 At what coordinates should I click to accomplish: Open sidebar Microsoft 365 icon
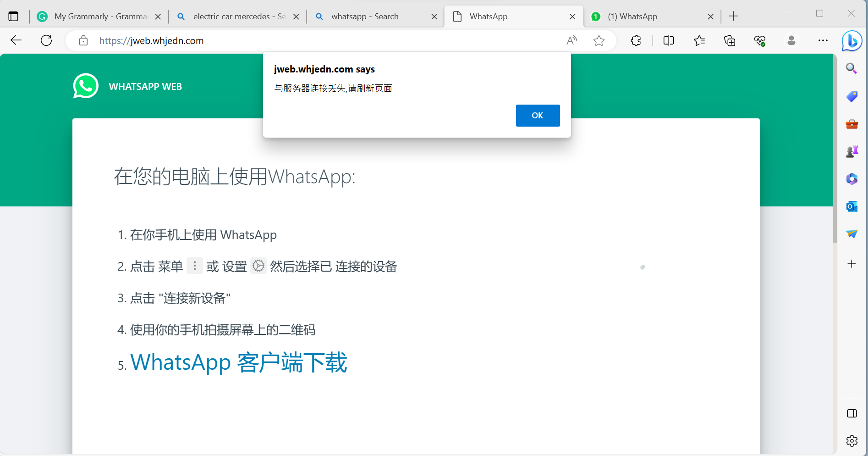pyautogui.click(x=852, y=179)
